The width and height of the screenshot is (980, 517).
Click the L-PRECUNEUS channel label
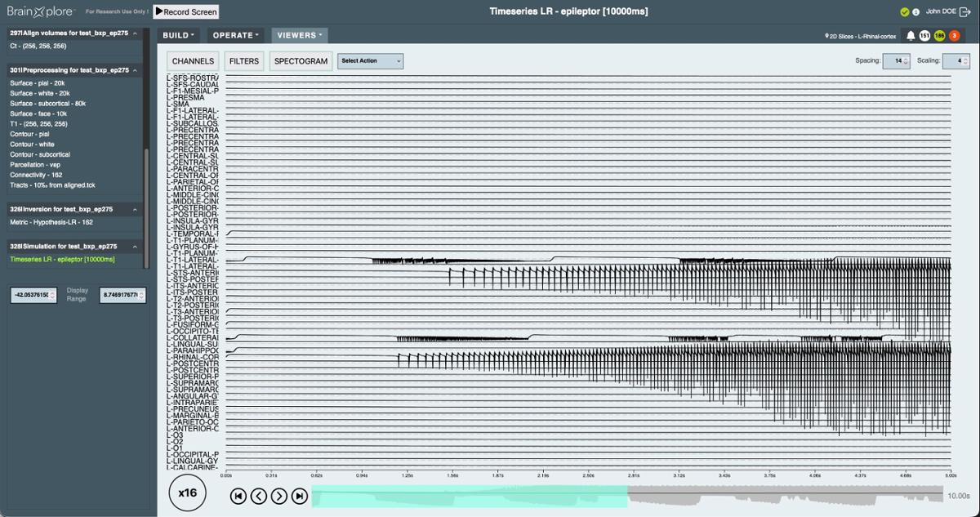click(193, 409)
